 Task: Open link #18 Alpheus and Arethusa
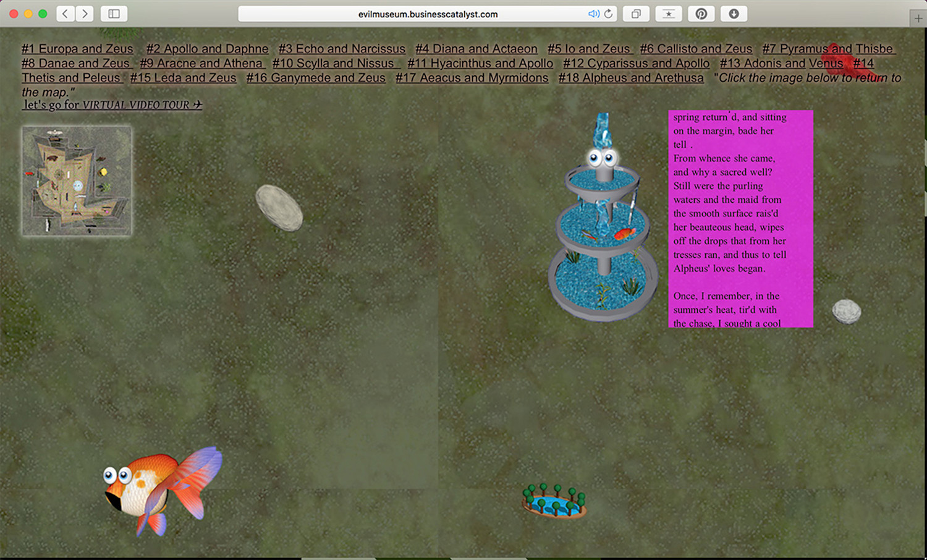[631, 78]
